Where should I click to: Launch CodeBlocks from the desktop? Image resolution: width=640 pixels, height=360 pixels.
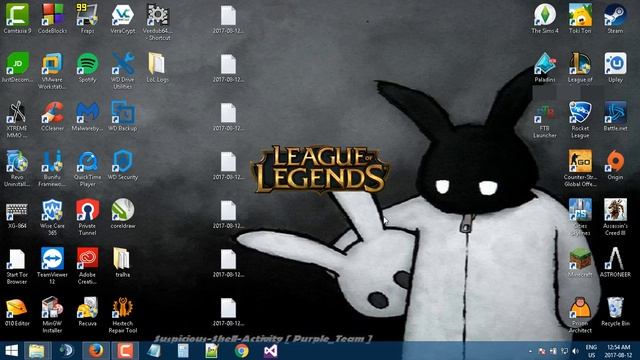pos(52,19)
